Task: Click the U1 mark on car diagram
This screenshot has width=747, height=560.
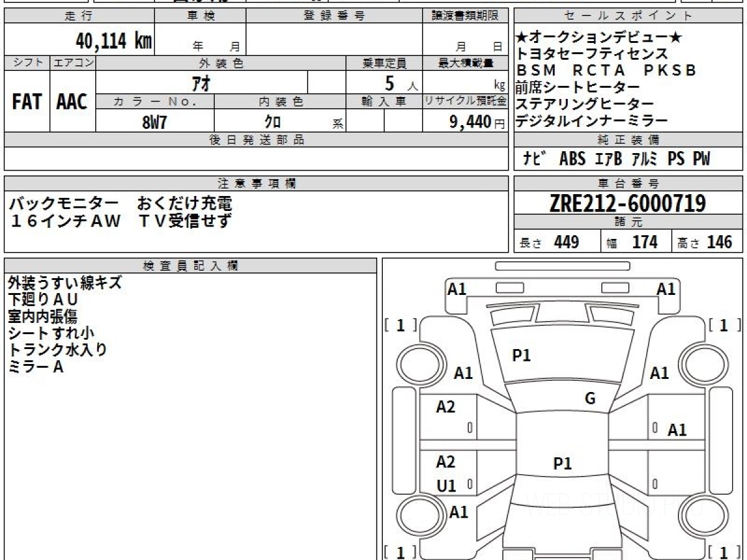Action: coord(446,485)
